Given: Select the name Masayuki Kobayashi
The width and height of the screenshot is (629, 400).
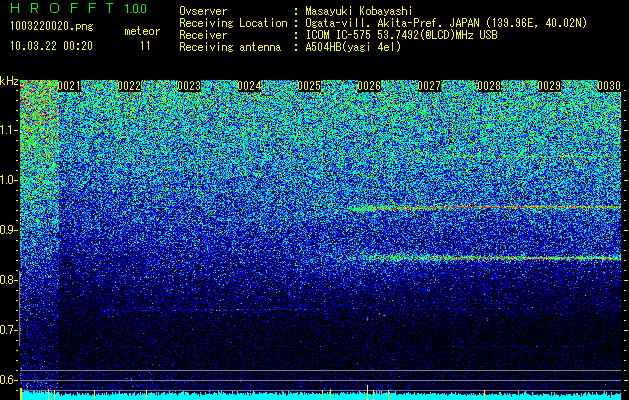Looking at the screenshot, I should (x=359, y=11).
